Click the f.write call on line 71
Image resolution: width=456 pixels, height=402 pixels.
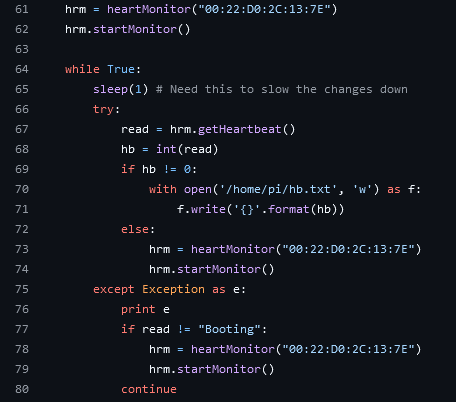click(x=260, y=209)
